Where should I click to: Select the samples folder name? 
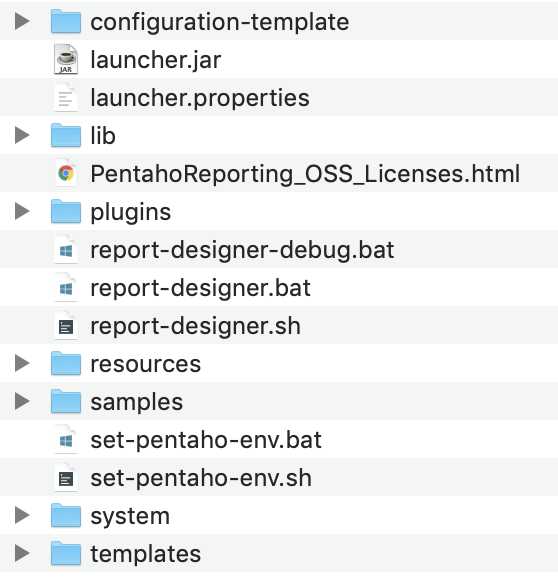pos(137,402)
